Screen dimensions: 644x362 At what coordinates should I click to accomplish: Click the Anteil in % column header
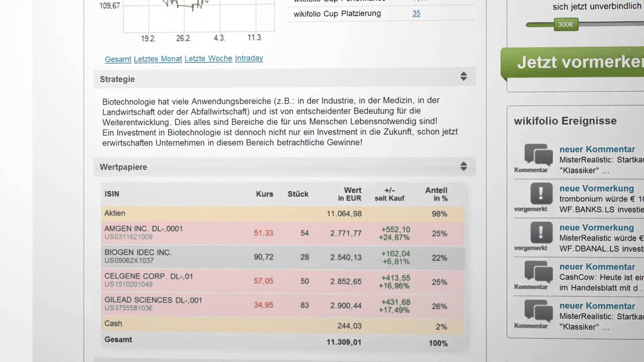coord(436,194)
